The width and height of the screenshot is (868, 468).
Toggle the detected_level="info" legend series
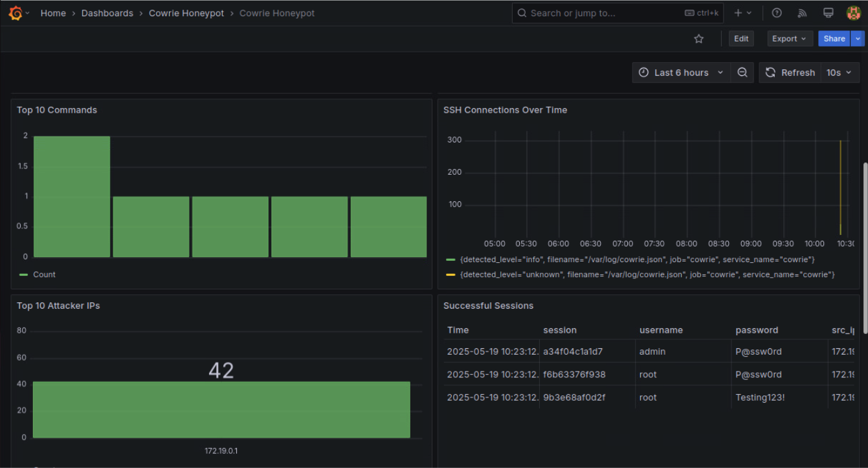637,260
